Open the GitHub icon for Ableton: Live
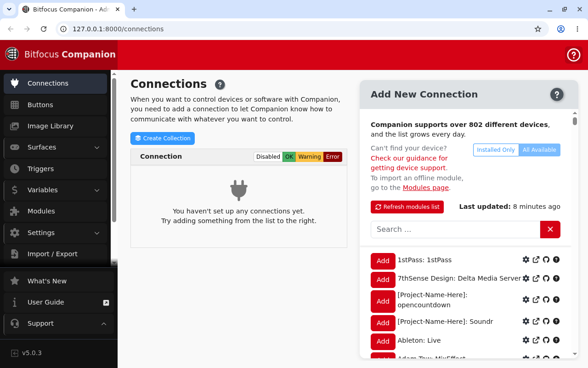The height and width of the screenshot is (368, 588). point(546,340)
